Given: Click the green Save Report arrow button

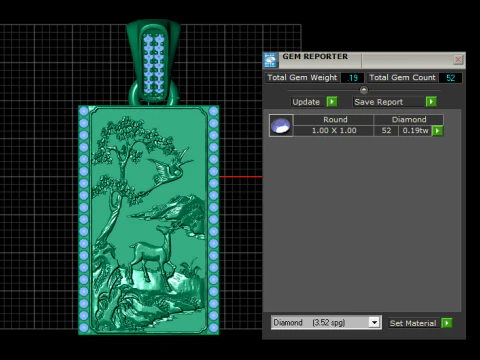Looking at the screenshot, I should 431,102.
